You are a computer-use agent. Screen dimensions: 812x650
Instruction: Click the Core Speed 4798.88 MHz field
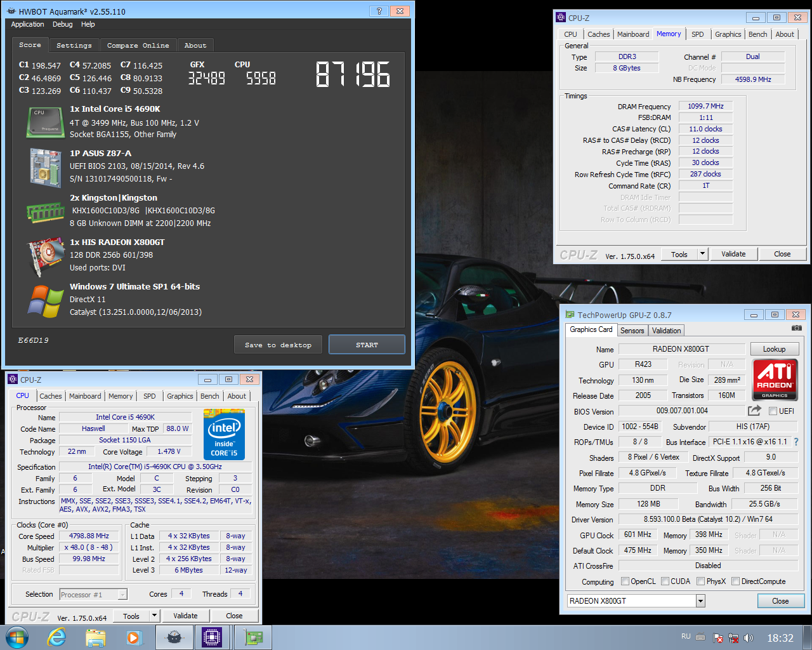point(89,536)
